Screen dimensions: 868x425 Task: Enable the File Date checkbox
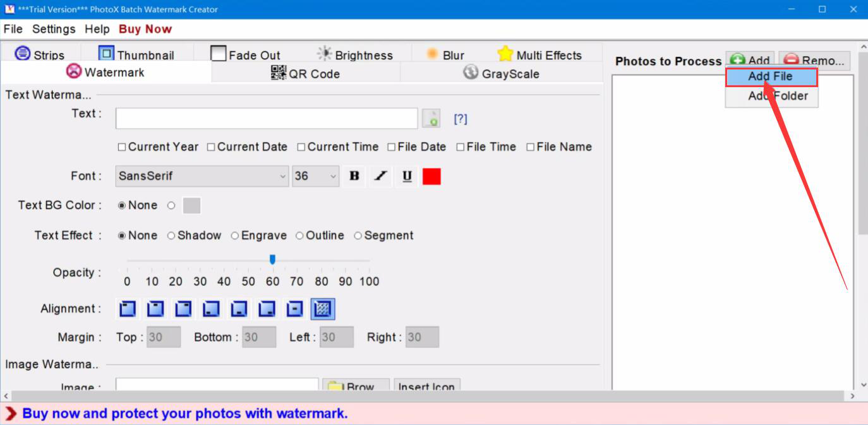click(x=392, y=147)
